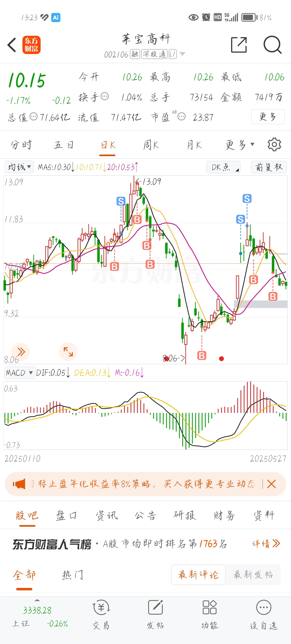
Task: Tap the Ai icon in status bar
Action: [56, 18]
